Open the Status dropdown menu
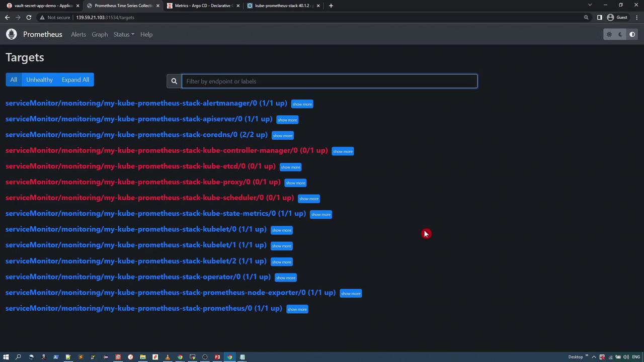The image size is (644, 362). pyautogui.click(x=124, y=34)
